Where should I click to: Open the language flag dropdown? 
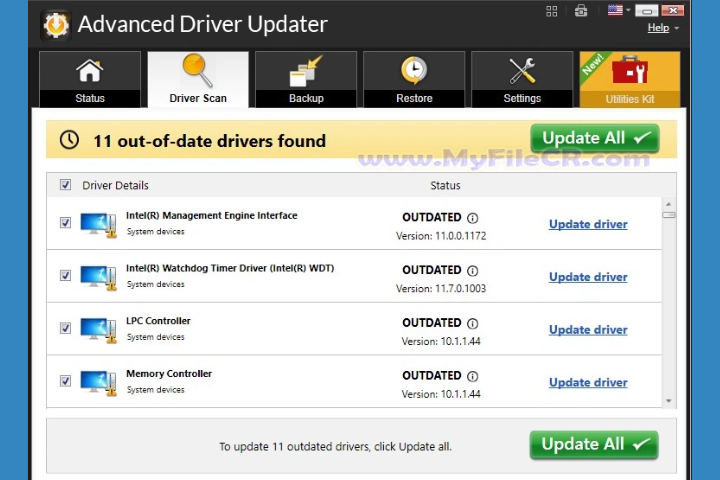coord(619,10)
